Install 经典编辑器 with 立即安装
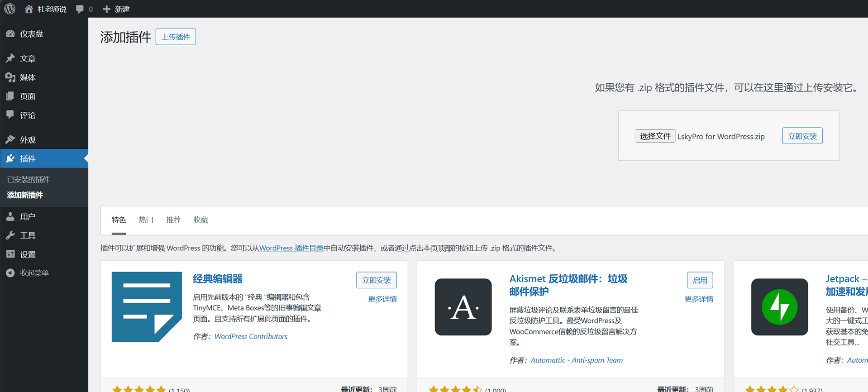This screenshot has width=868, height=392. point(377,280)
